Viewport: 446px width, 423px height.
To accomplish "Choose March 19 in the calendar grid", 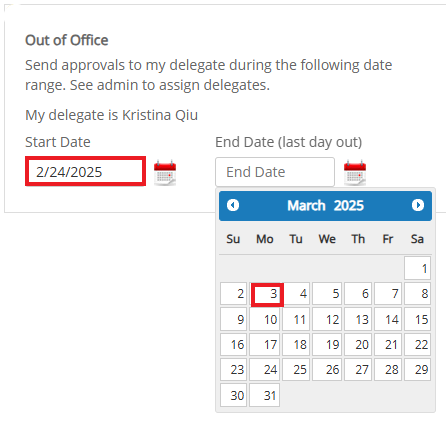I will click(327, 344).
